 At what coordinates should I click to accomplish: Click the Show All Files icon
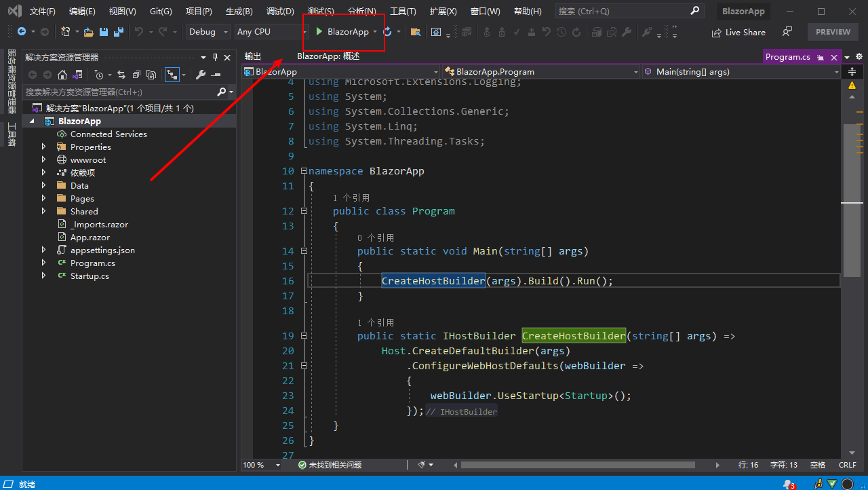tap(151, 75)
